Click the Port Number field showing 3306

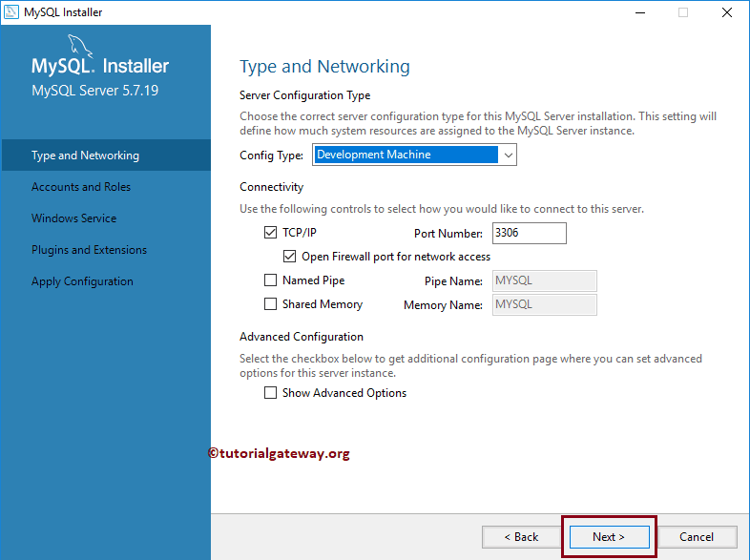529,233
